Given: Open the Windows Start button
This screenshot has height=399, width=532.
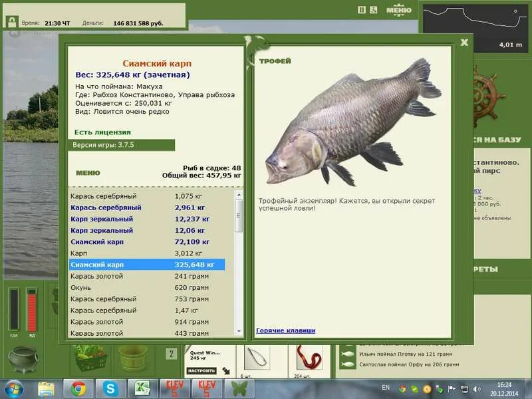Looking at the screenshot, I should point(13,389).
